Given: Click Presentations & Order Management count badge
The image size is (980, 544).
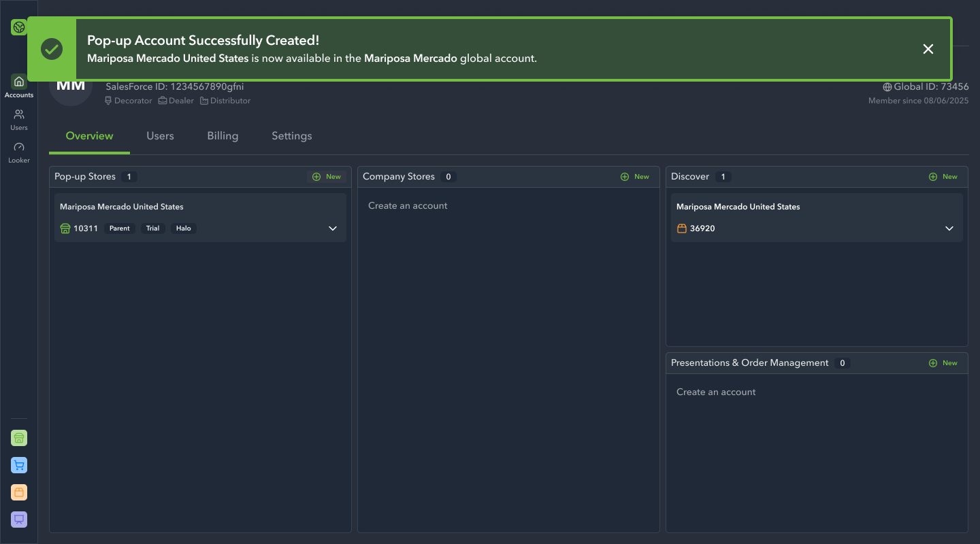Looking at the screenshot, I should coord(843,363).
